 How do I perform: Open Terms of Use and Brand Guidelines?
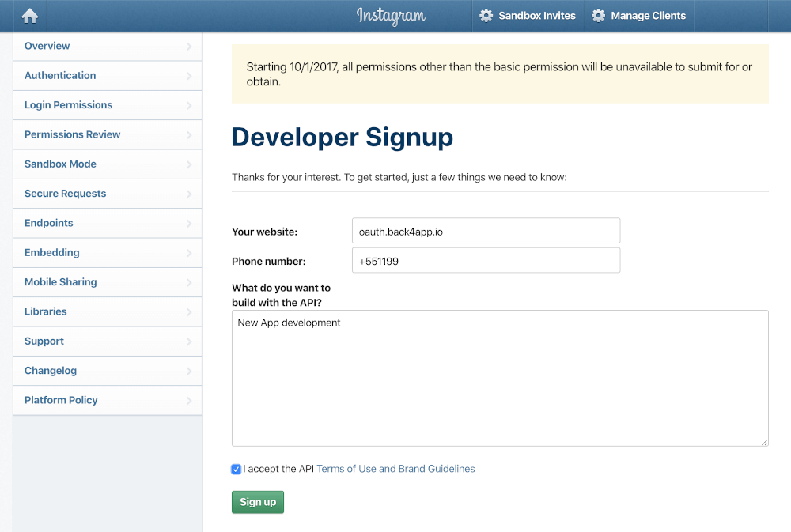pyautogui.click(x=395, y=469)
